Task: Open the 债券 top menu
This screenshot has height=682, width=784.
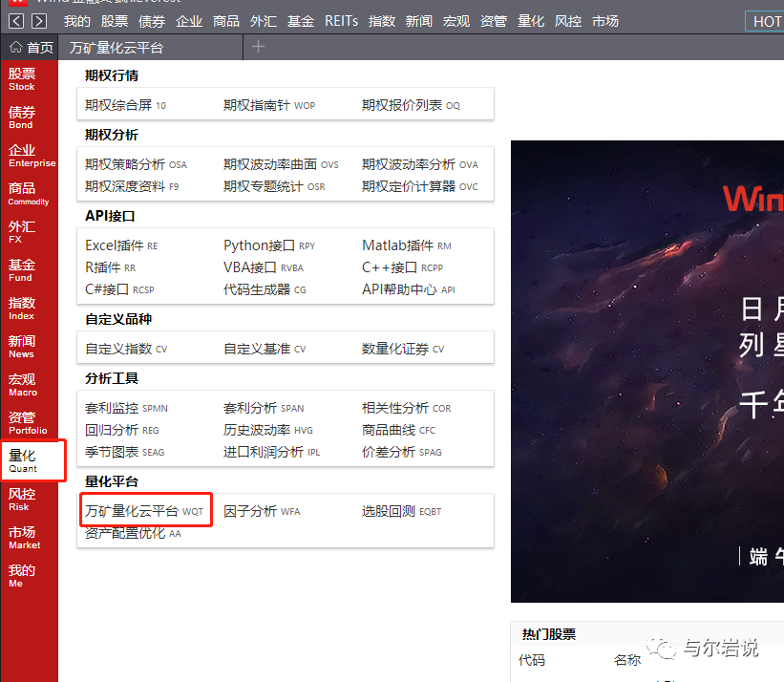Action: click(152, 21)
